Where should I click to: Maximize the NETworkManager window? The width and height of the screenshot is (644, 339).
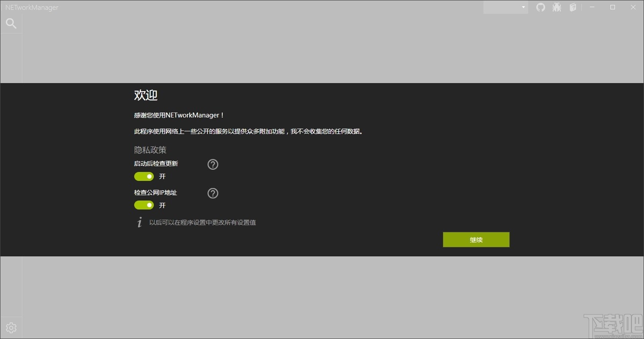click(x=612, y=7)
